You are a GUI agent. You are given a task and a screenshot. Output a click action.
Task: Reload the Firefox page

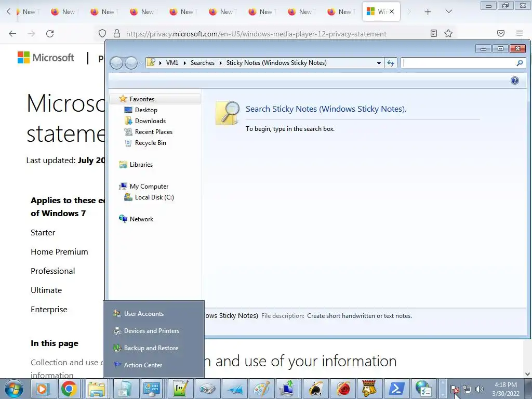[50, 34]
